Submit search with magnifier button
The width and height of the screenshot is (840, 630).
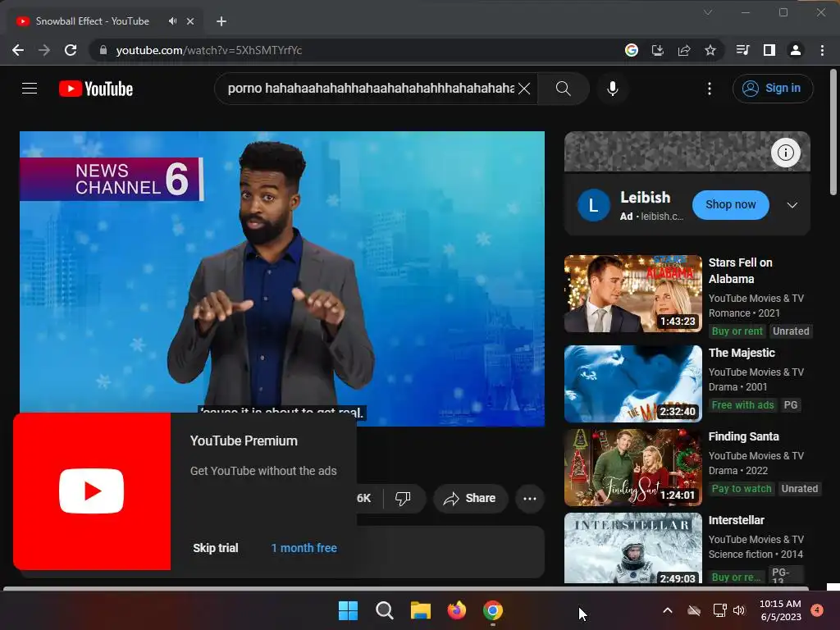563,89
